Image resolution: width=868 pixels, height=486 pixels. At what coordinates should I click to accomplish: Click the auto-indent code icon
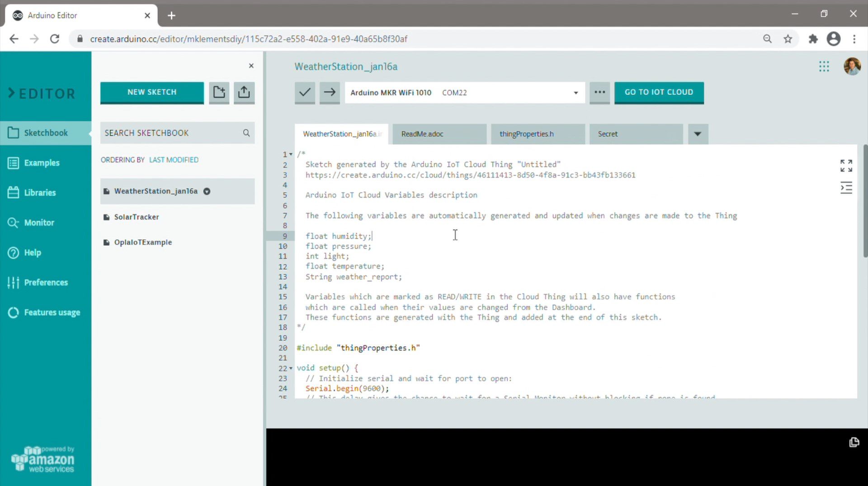846,188
